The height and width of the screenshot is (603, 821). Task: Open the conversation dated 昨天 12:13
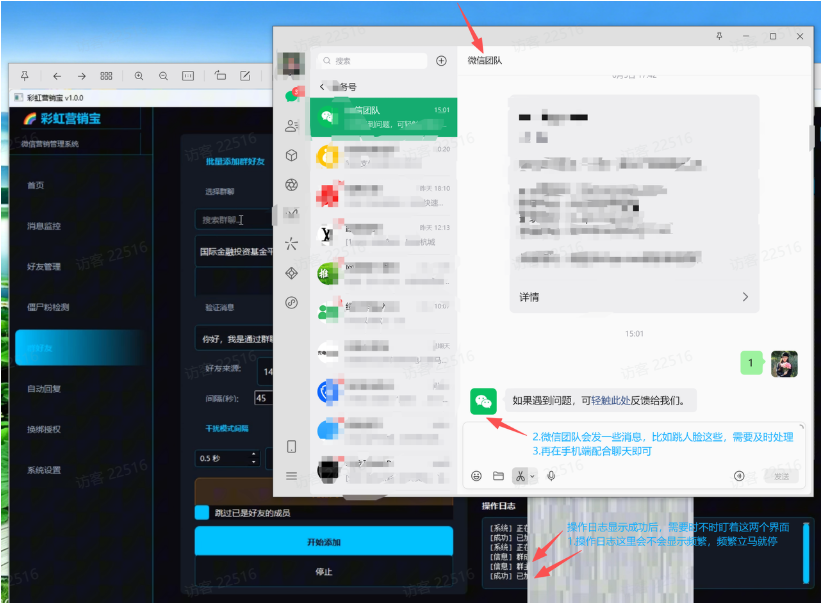[383, 234]
